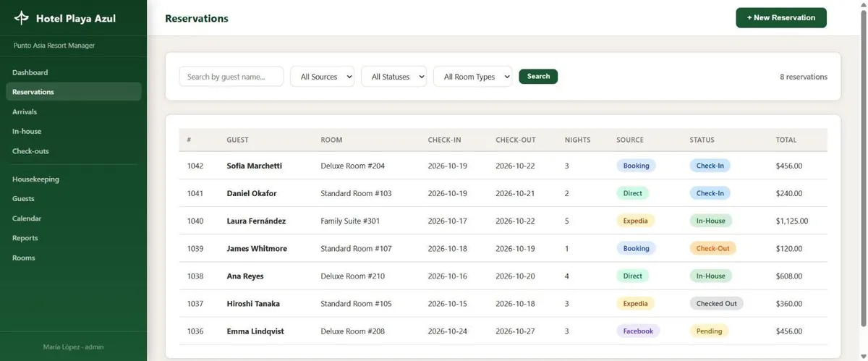Click the Facebook source badge
The image size is (868, 361).
tap(638, 331)
